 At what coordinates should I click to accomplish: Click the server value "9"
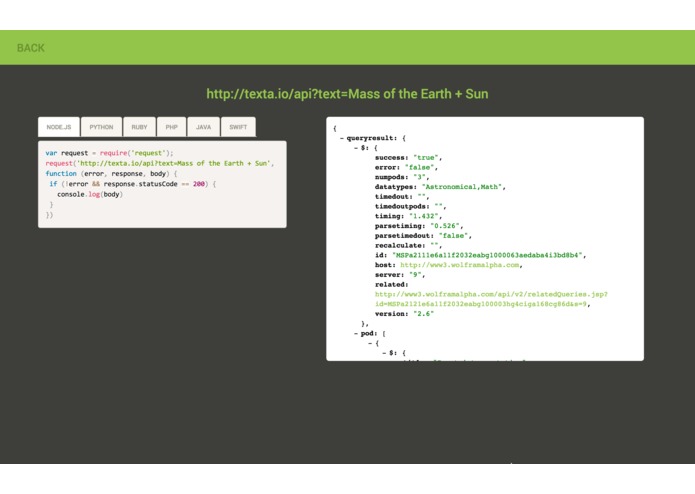415,275
